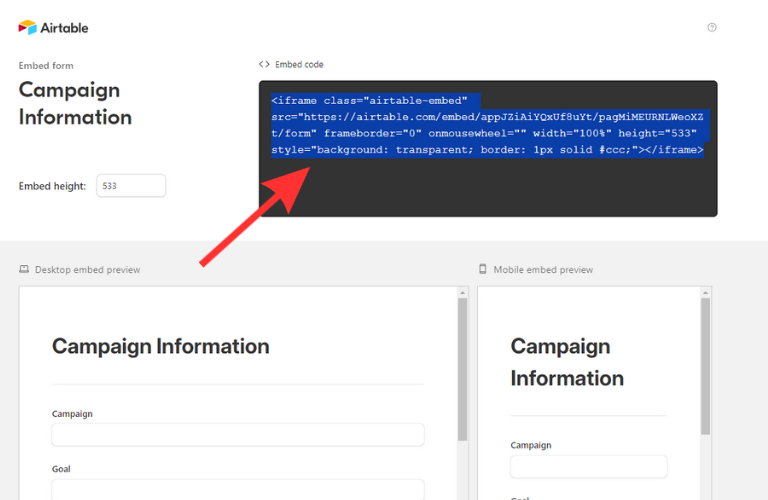The image size is (768, 500).
Task: Click the "Desktop embed preview" label
Action: [x=87, y=270]
